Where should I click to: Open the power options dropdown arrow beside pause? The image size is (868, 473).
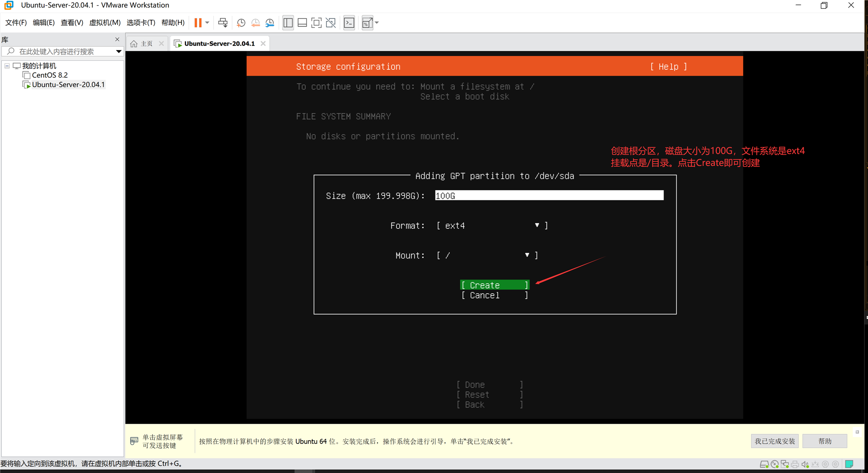pos(207,23)
